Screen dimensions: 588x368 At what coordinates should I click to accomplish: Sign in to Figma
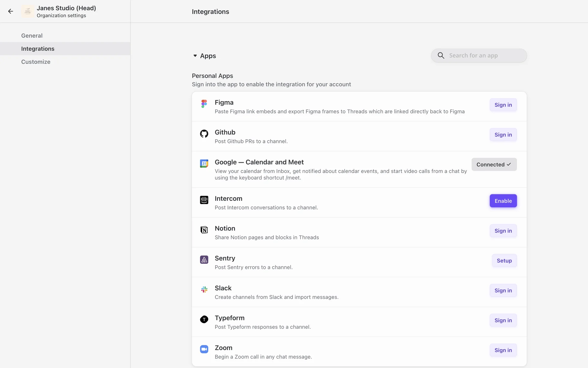pos(503,105)
